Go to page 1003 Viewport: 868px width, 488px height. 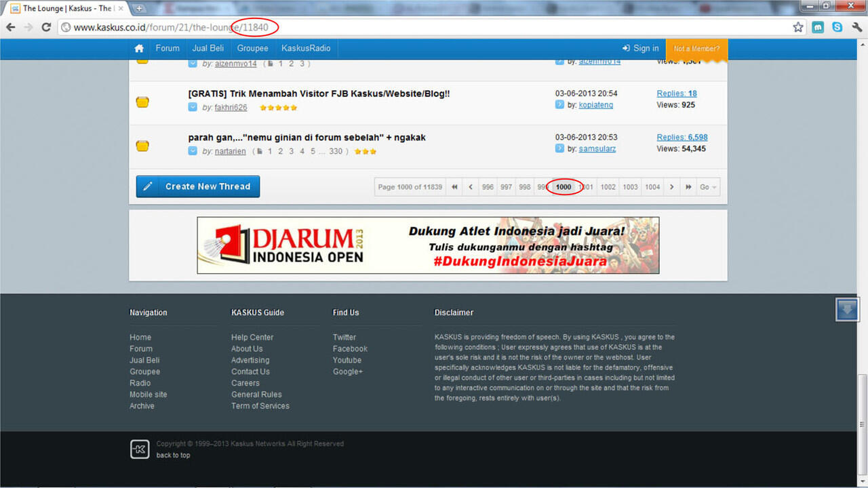pos(630,187)
